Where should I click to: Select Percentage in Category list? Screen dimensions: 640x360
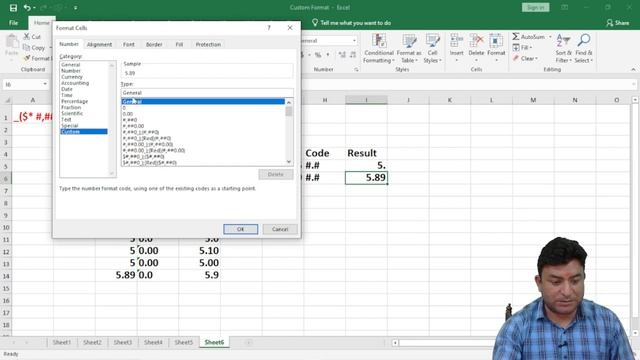pyautogui.click(x=75, y=101)
